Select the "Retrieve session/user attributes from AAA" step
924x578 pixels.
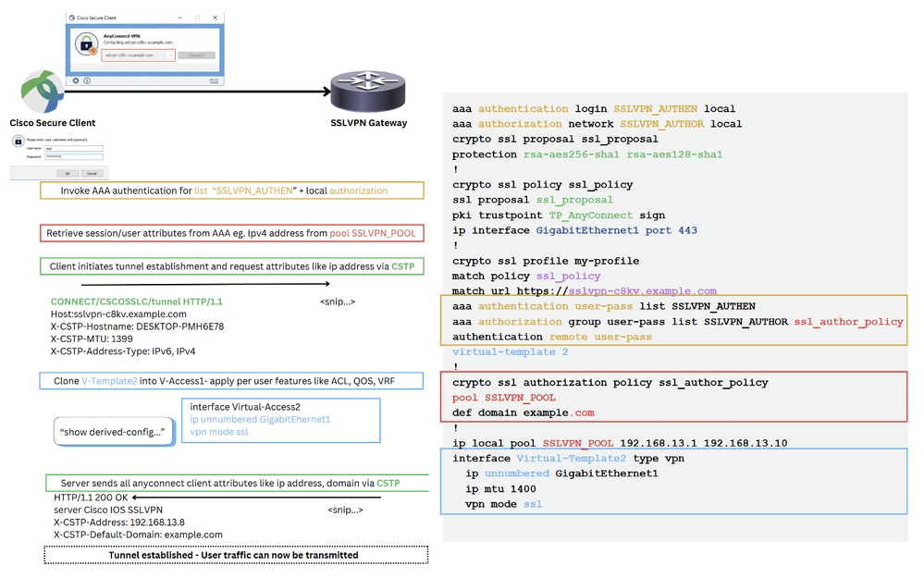pos(231,233)
